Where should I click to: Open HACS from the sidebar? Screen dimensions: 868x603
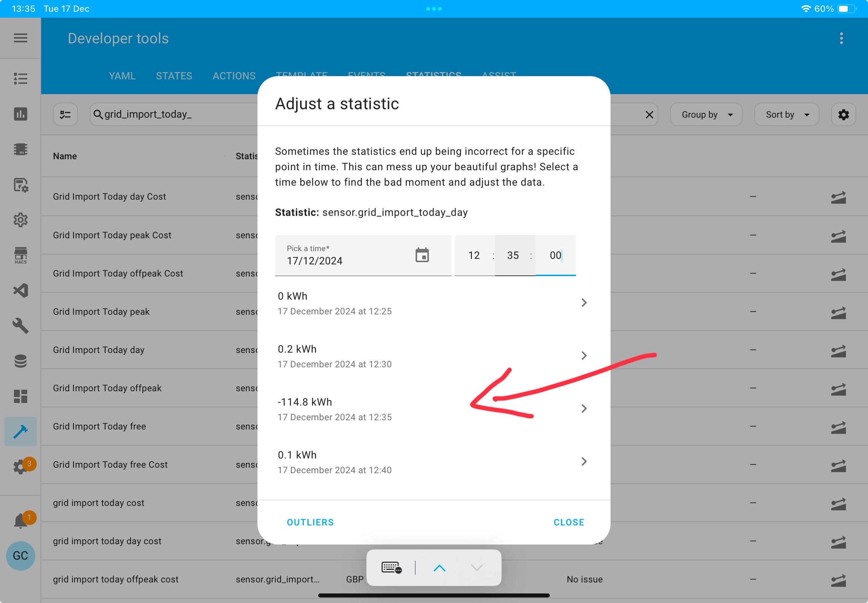pyautogui.click(x=20, y=255)
